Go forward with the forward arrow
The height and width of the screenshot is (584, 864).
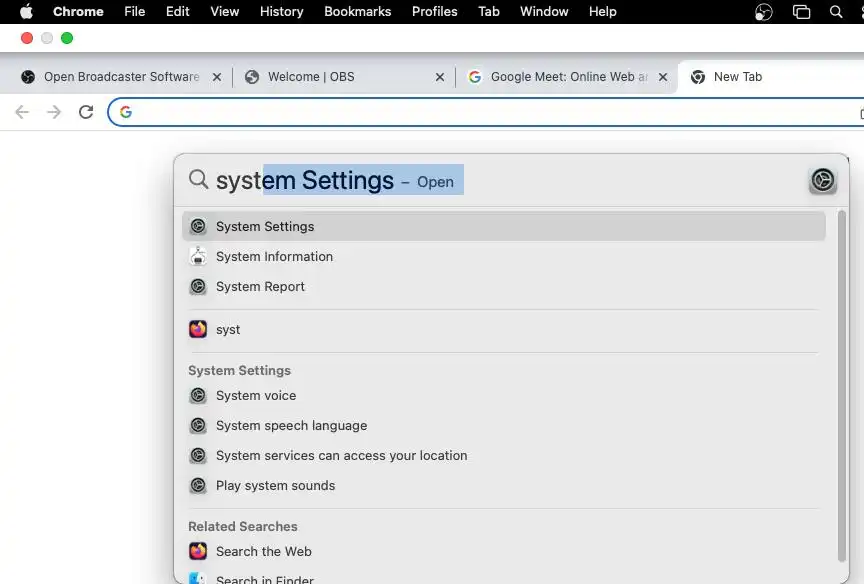coord(54,112)
